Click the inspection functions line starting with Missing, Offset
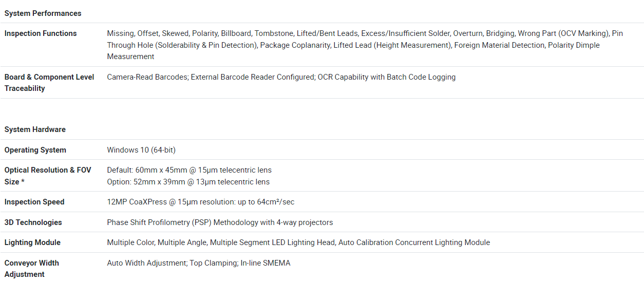Screen dimensions: 644x281 tap(365, 33)
